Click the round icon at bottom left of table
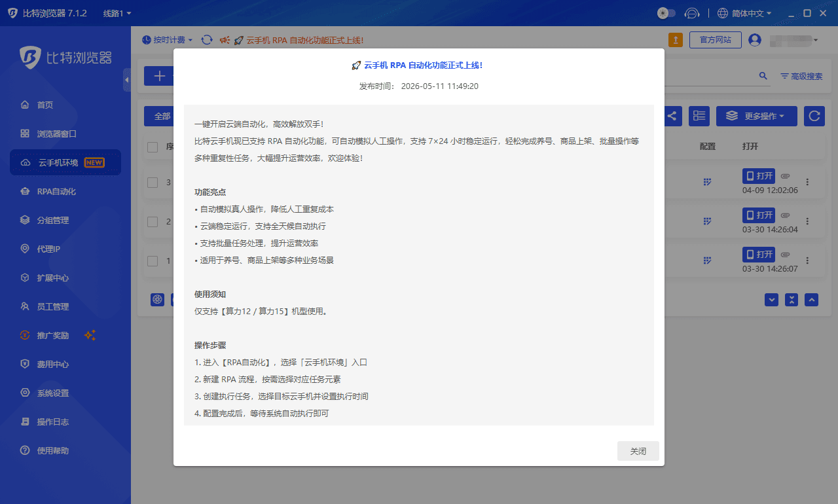The height and width of the screenshot is (504, 838). click(158, 299)
